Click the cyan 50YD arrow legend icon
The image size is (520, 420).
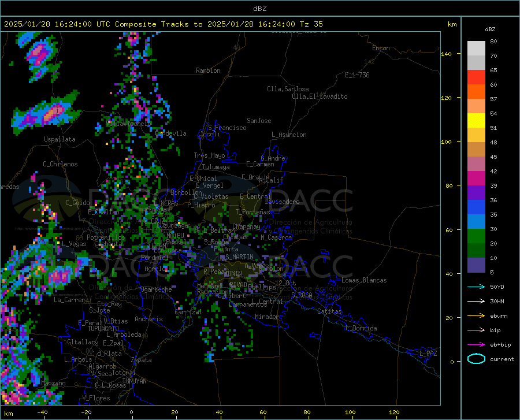click(476, 287)
